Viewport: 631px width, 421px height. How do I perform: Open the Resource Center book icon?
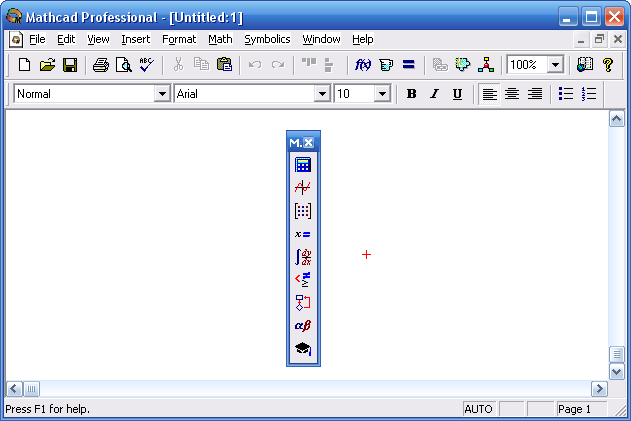point(585,64)
